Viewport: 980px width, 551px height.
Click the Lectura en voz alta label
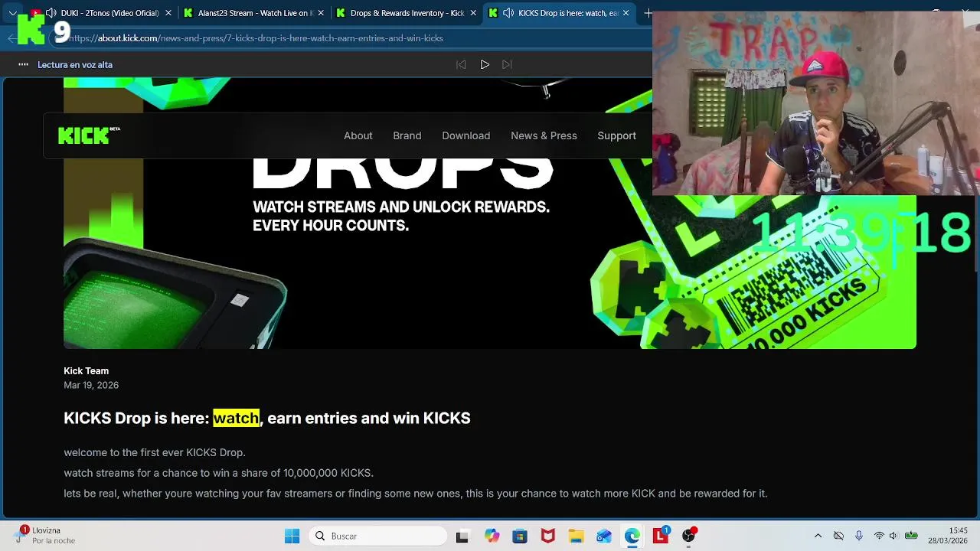(x=75, y=64)
